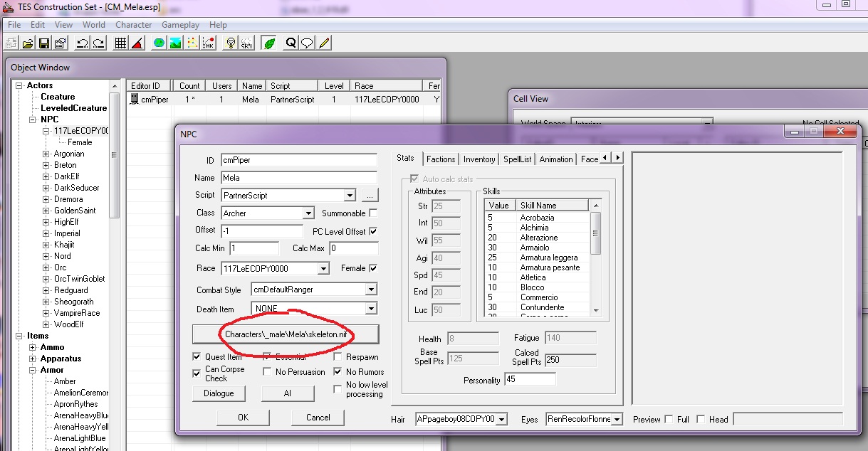Click the Dialogue button
This screenshot has height=451, width=868.
pyautogui.click(x=219, y=393)
